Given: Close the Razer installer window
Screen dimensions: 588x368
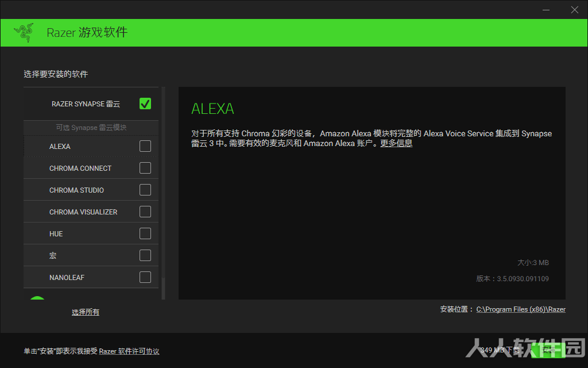Looking at the screenshot, I should coord(574,10).
